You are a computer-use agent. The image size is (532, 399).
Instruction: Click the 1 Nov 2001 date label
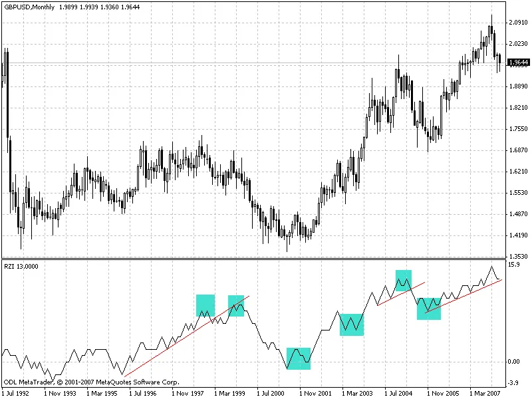(317, 393)
